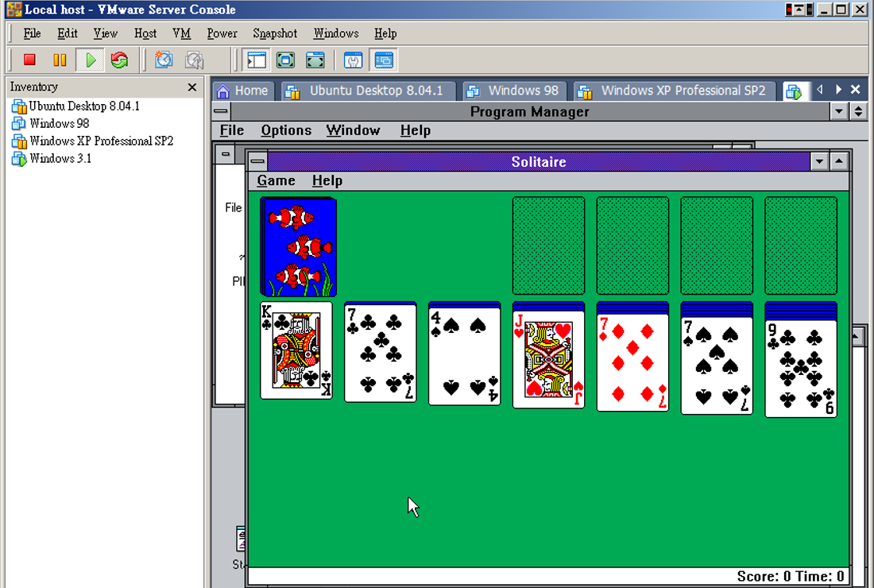The width and height of the screenshot is (874, 588).
Task: Open Program Manager Help menu
Action: (416, 130)
